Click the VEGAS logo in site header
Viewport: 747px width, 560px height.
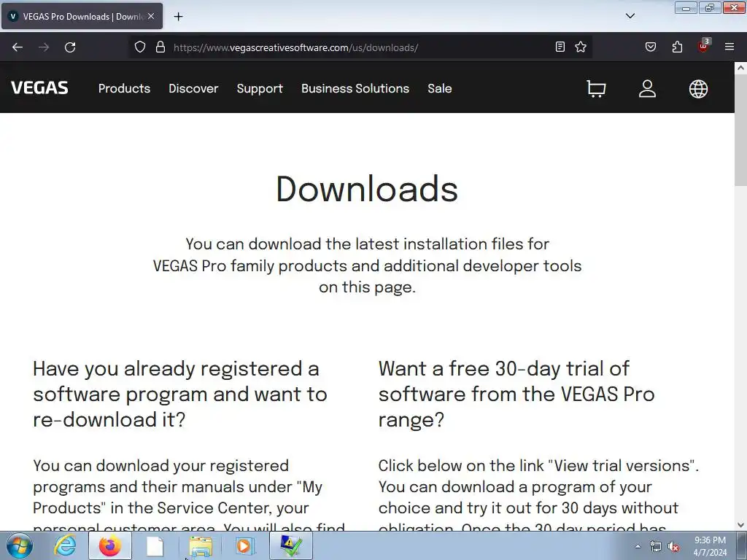click(x=39, y=88)
